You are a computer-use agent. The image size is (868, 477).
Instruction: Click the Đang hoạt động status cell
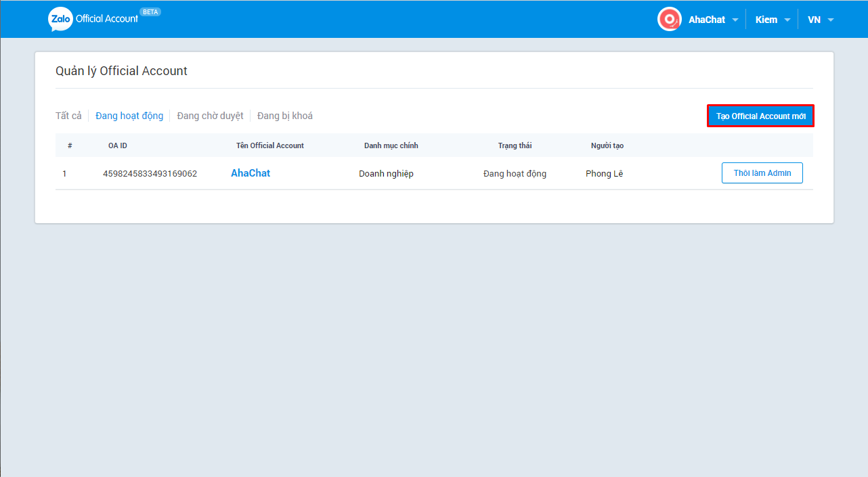click(515, 174)
